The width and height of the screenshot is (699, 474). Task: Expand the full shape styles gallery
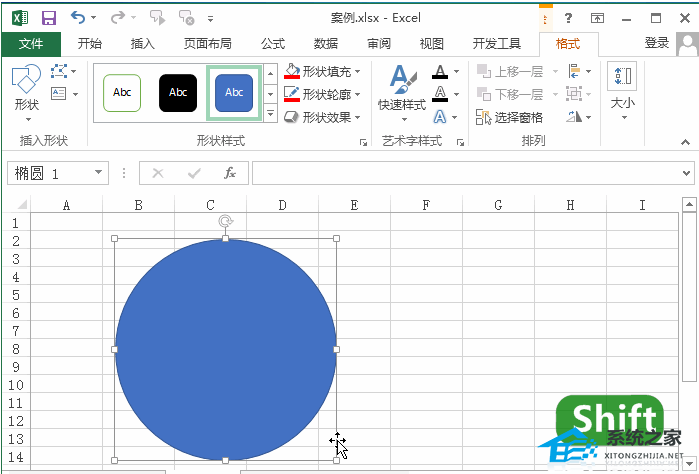(x=270, y=113)
